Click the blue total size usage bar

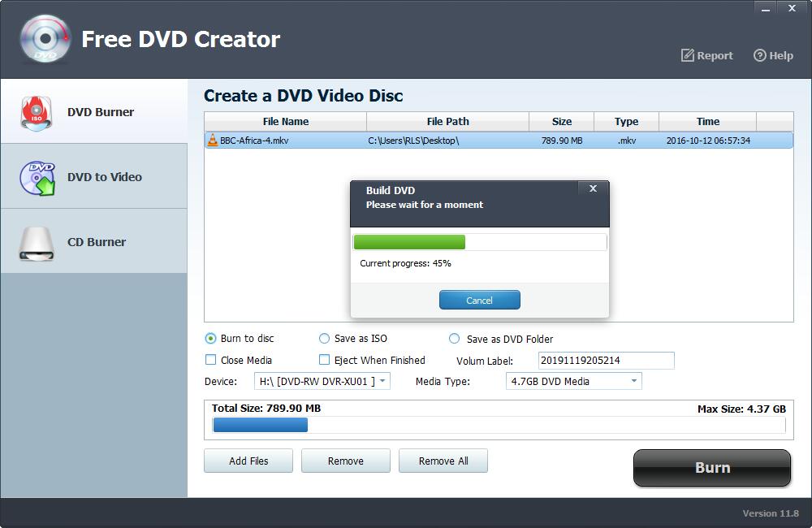coord(261,425)
